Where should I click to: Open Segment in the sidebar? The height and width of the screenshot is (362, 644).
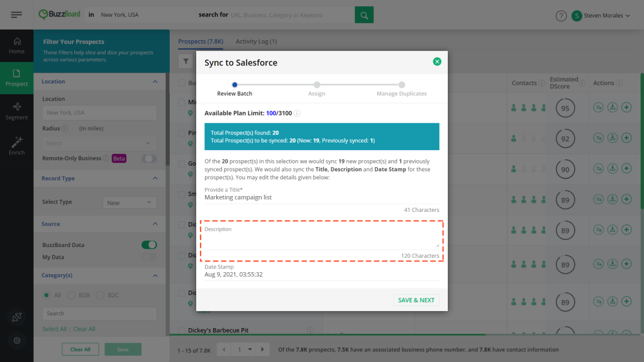17,111
